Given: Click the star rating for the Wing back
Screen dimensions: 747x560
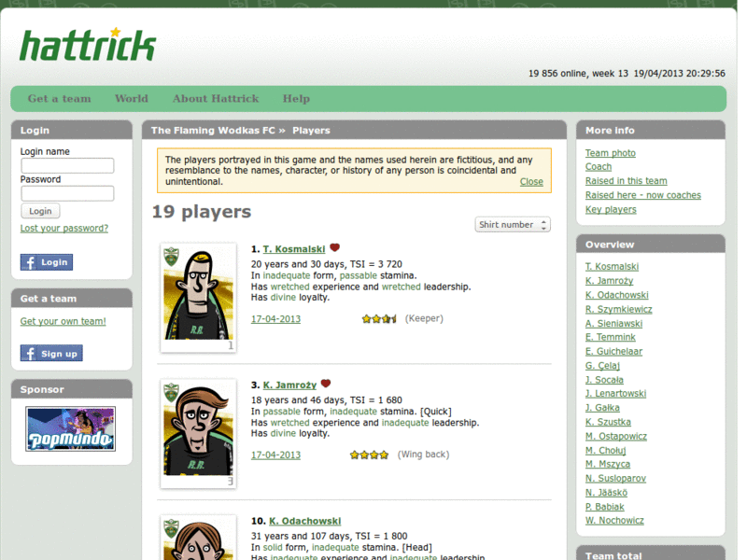Looking at the screenshot, I should coord(369,455).
